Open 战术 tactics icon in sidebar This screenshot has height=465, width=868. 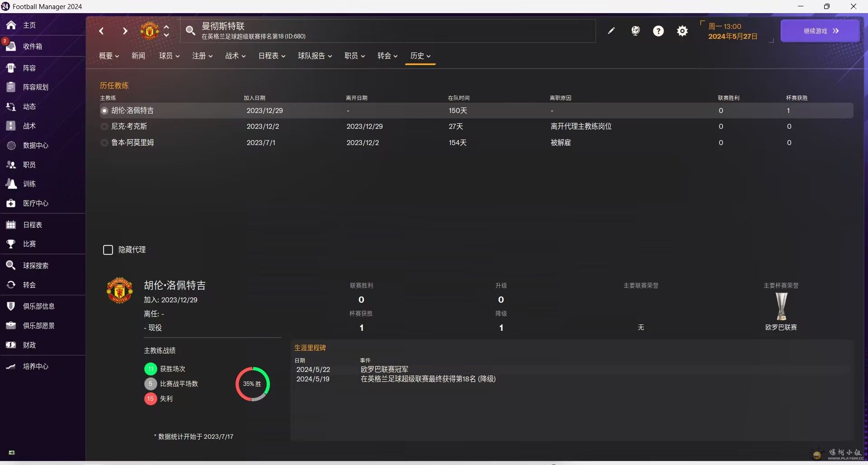tap(11, 126)
